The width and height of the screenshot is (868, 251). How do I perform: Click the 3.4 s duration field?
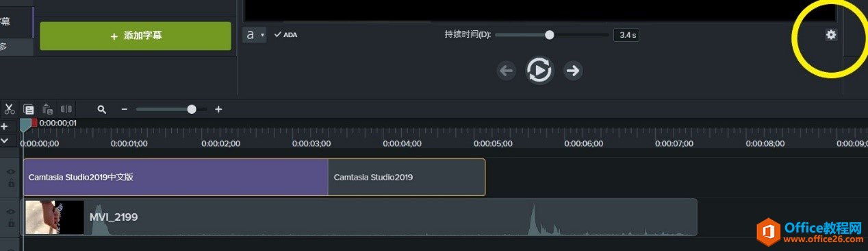[626, 34]
